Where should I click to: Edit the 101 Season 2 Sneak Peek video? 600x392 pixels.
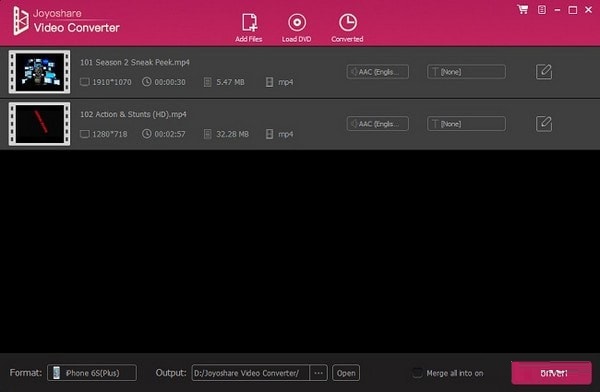(544, 72)
